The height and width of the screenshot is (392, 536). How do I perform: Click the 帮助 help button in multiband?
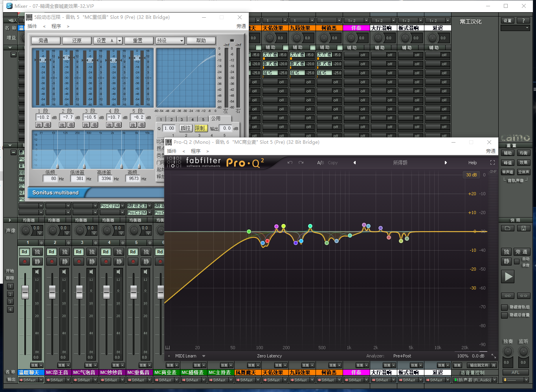coord(201,41)
